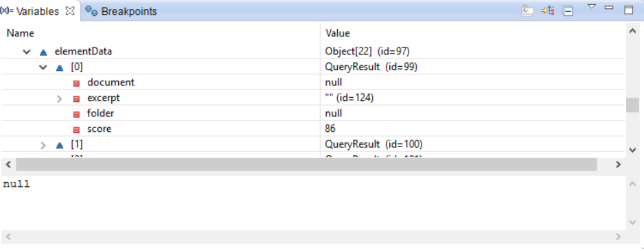
Task: Click detail pane scroll down arrow
Action: coord(633,223)
